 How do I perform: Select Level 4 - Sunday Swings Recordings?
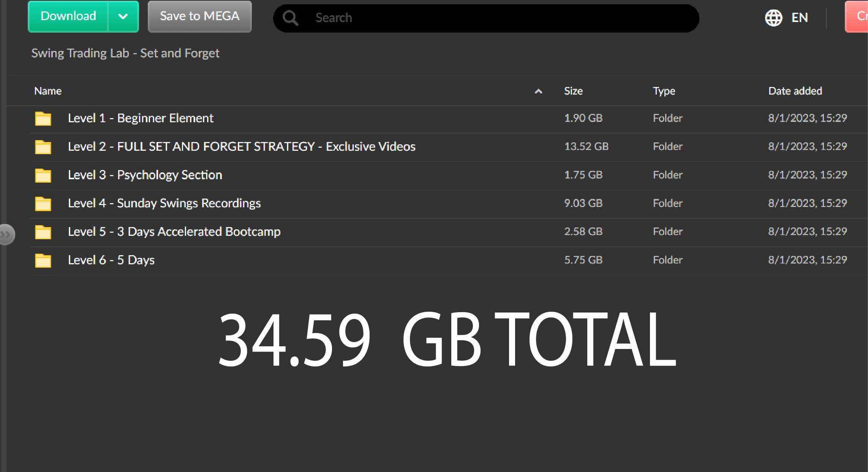pos(164,203)
